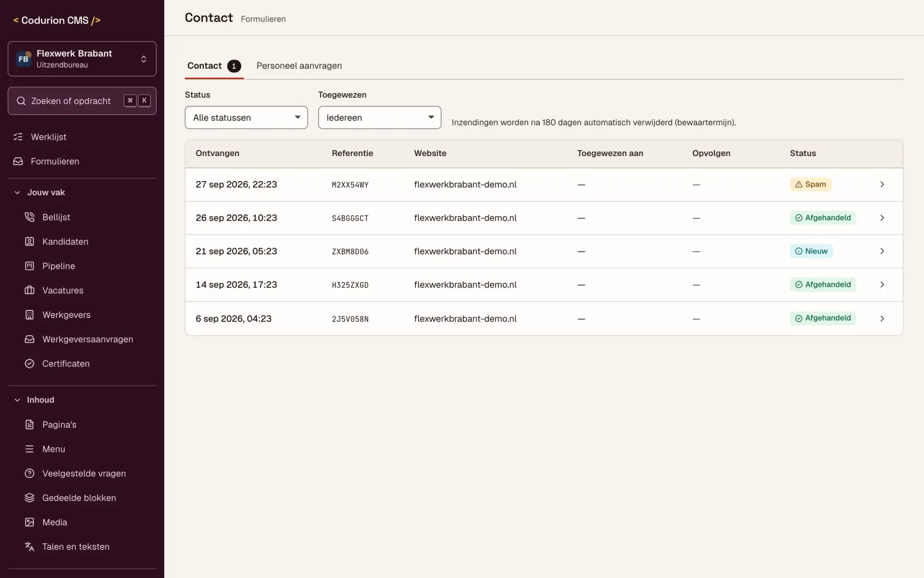Click reference code 2J5V058N
The width and height of the screenshot is (924, 578).
350,319
